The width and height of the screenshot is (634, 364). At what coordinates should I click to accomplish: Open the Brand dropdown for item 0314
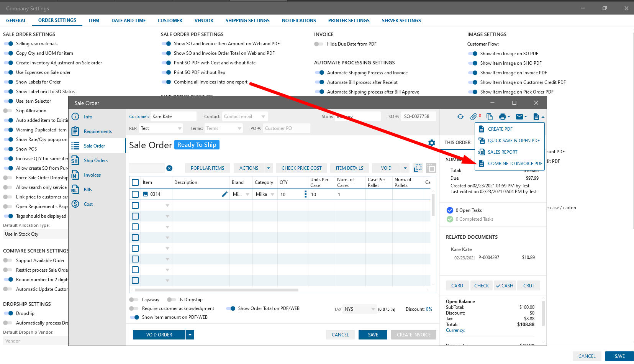pyautogui.click(x=247, y=194)
